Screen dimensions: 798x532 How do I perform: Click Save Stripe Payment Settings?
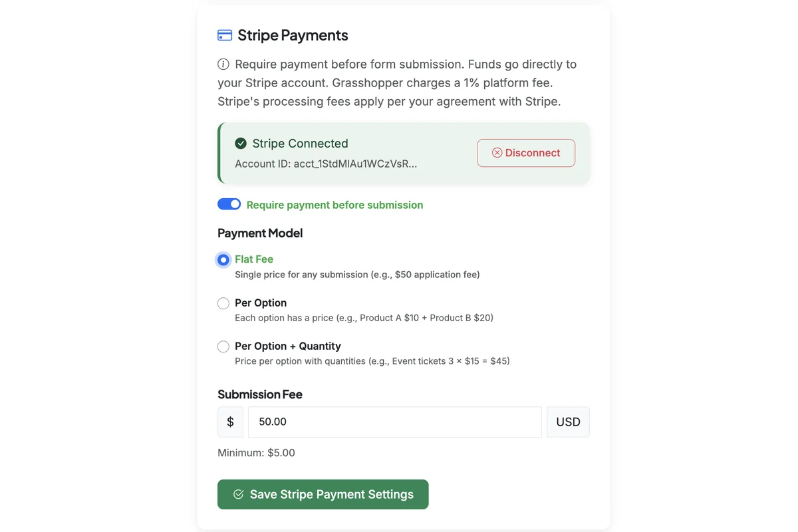point(323,494)
